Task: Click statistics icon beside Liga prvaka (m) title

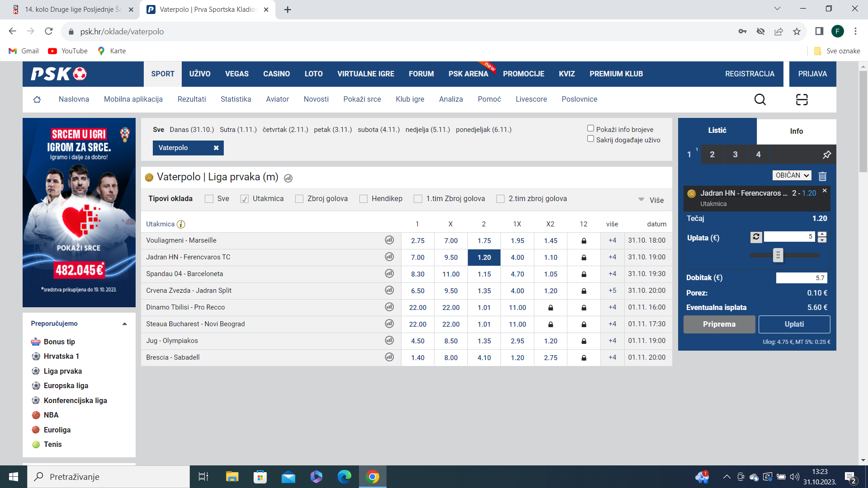Action: 288,178
